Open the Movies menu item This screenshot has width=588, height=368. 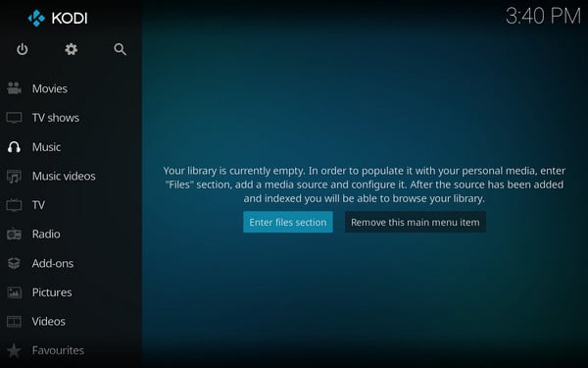point(50,88)
